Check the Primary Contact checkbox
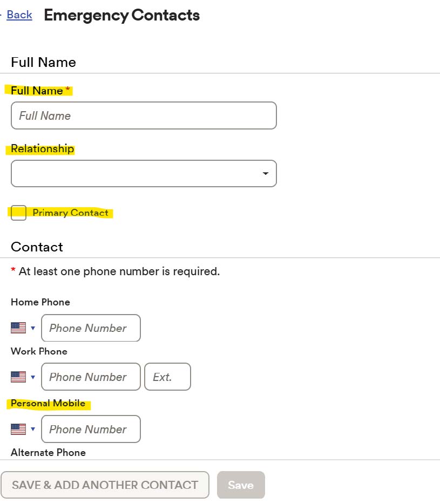Viewport: 440px width, 504px height. pyautogui.click(x=19, y=213)
